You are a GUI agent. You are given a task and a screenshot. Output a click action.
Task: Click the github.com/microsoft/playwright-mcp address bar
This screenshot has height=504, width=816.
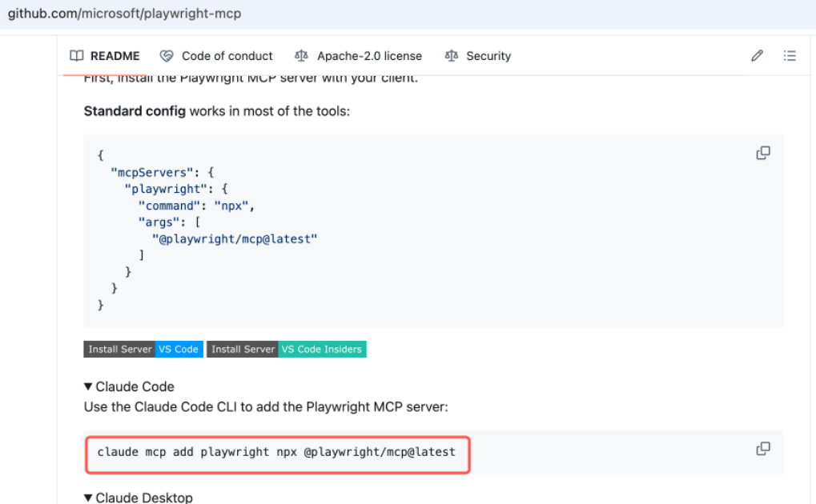(x=124, y=14)
